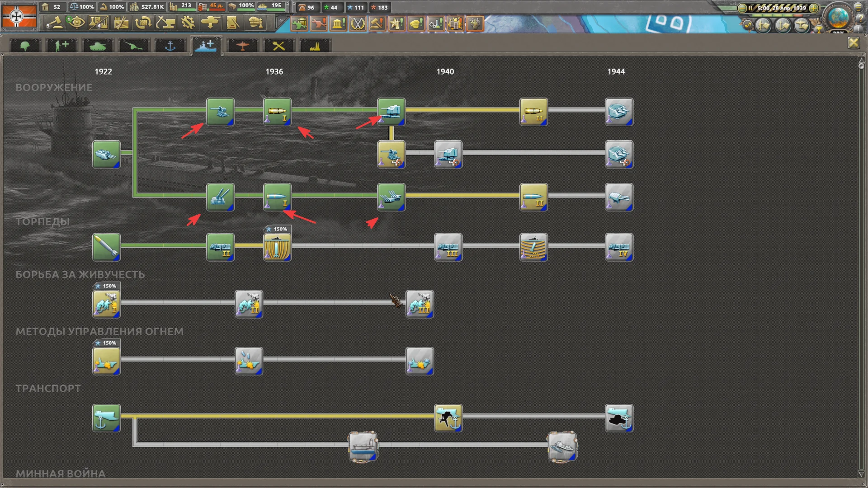This screenshot has width=868, height=488.
Task: Click the scrollbar down arrow in research panel
Action: [861, 474]
